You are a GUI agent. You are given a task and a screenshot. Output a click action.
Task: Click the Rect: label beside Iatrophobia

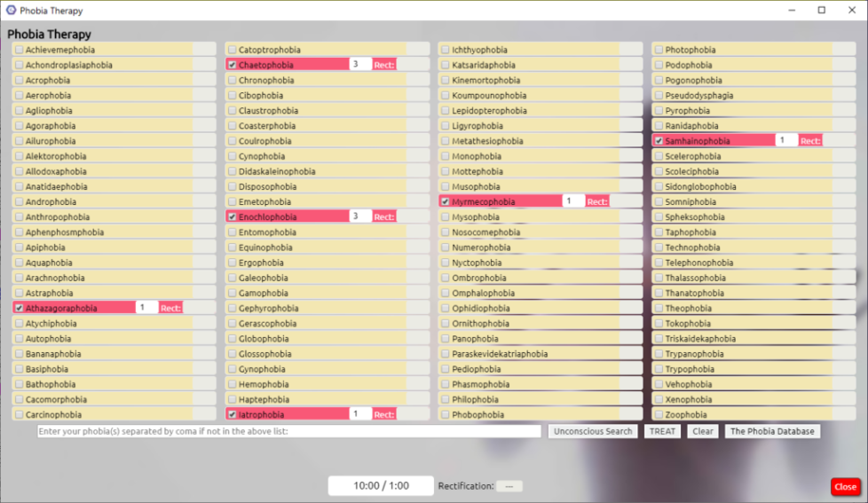383,414
